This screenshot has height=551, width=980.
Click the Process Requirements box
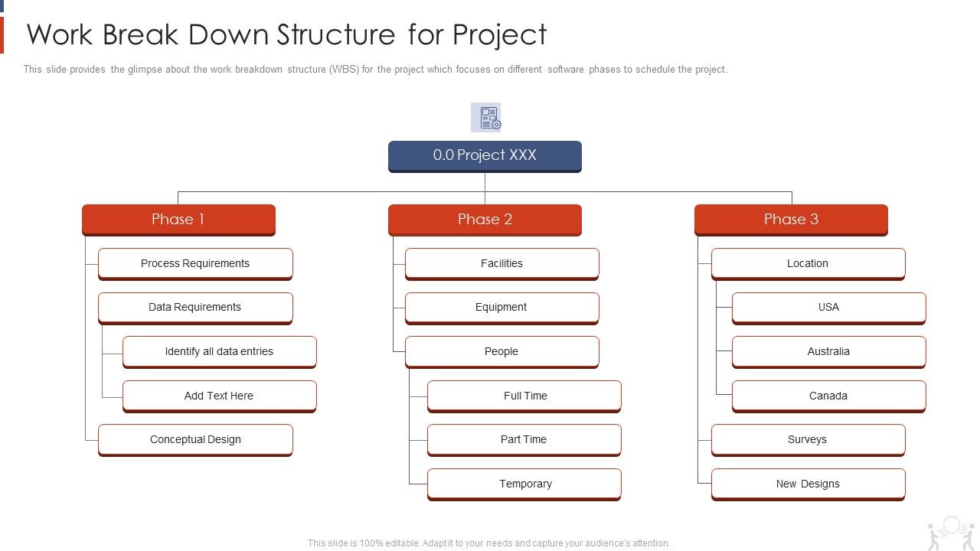click(x=195, y=264)
